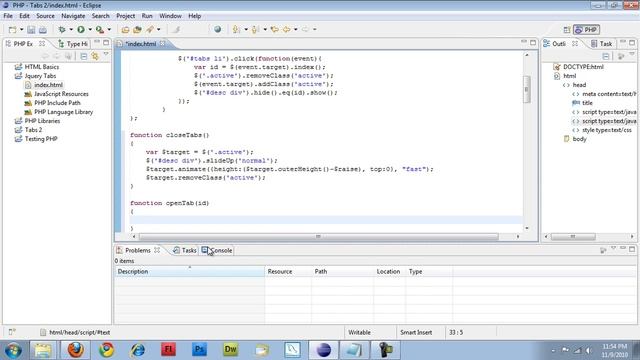Image resolution: width=640 pixels, height=360 pixels.
Task: Open the Windows Start button
Action: click(x=13, y=350)
